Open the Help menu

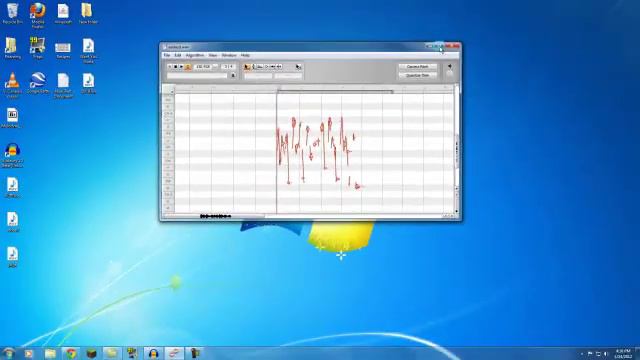coord(245,55)
